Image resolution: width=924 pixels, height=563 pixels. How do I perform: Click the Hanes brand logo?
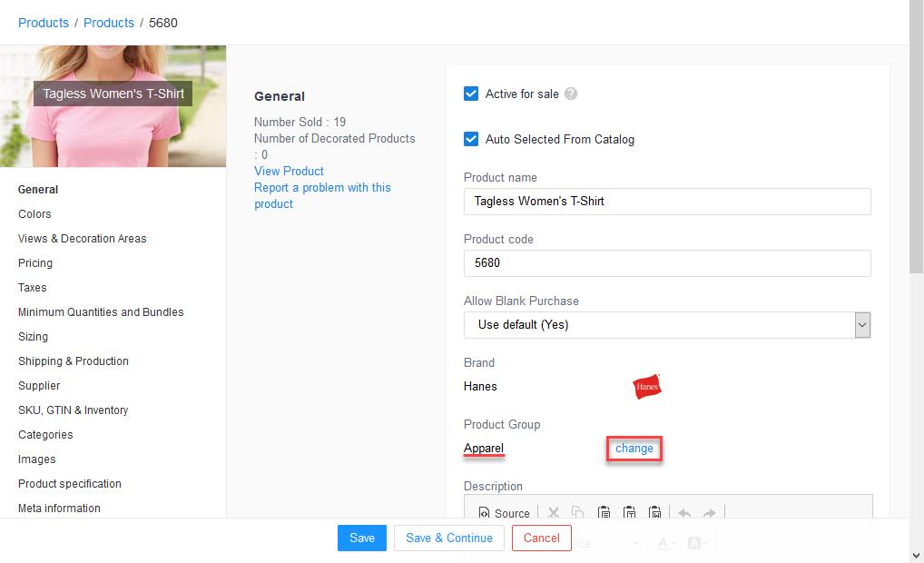(646, 386)
